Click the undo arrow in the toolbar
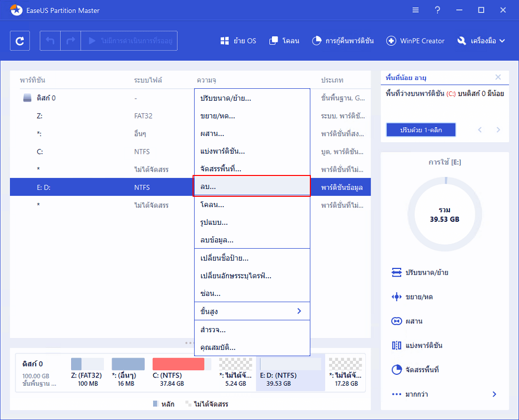Viewport: 519px width, 420px height. point(50,40)
